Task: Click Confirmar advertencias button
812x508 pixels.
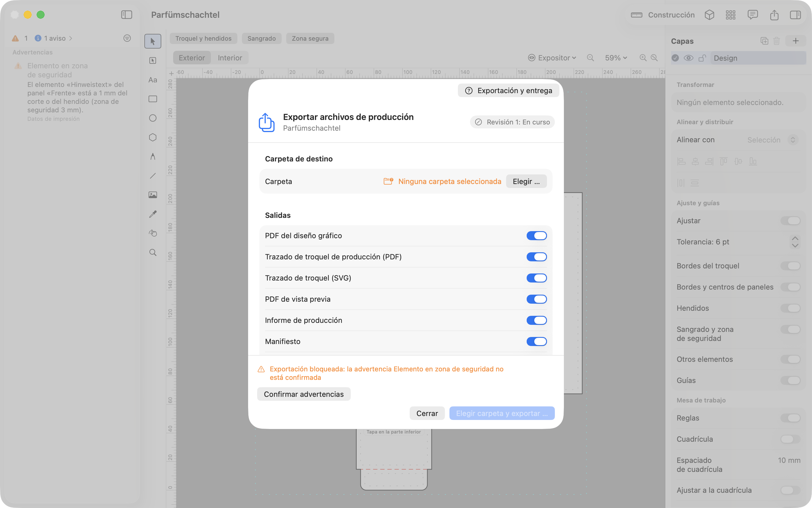Action: click(304, 394)
